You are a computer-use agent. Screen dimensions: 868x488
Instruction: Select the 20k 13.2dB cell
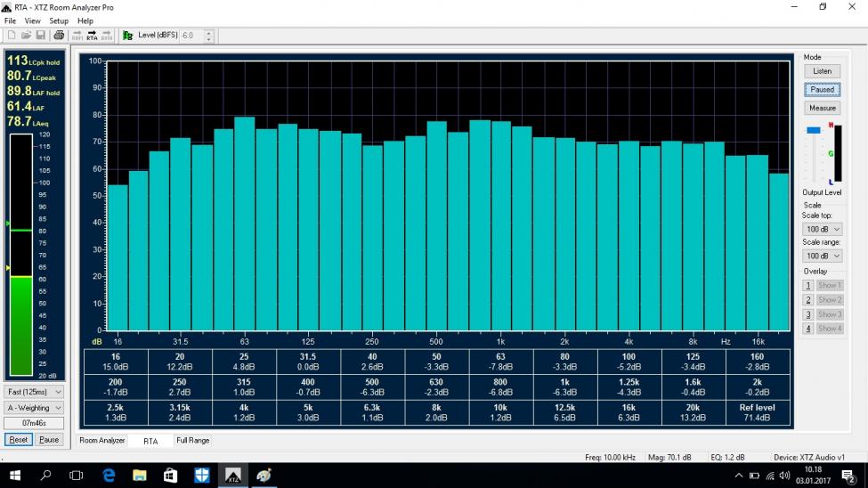693,412
